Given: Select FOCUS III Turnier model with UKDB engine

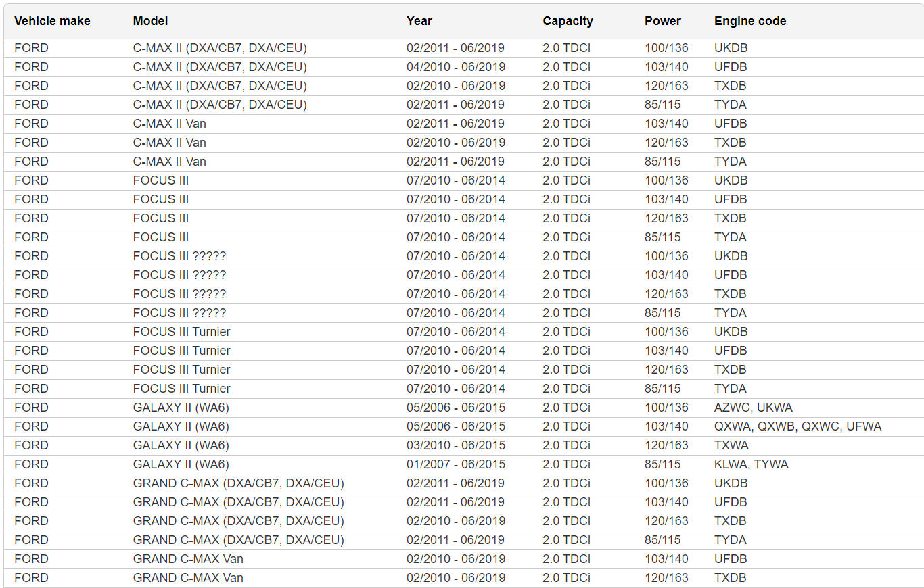Looking at the screenshot, I should click(x=181, y=332).
